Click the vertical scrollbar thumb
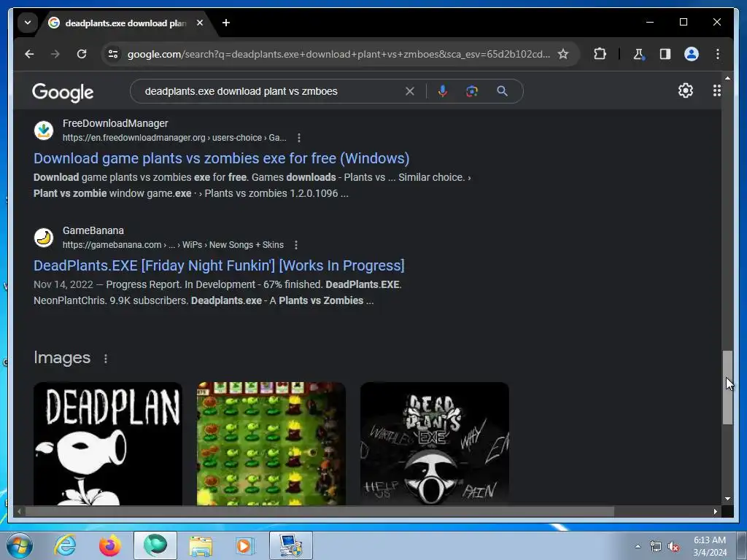 pos(727,387)
